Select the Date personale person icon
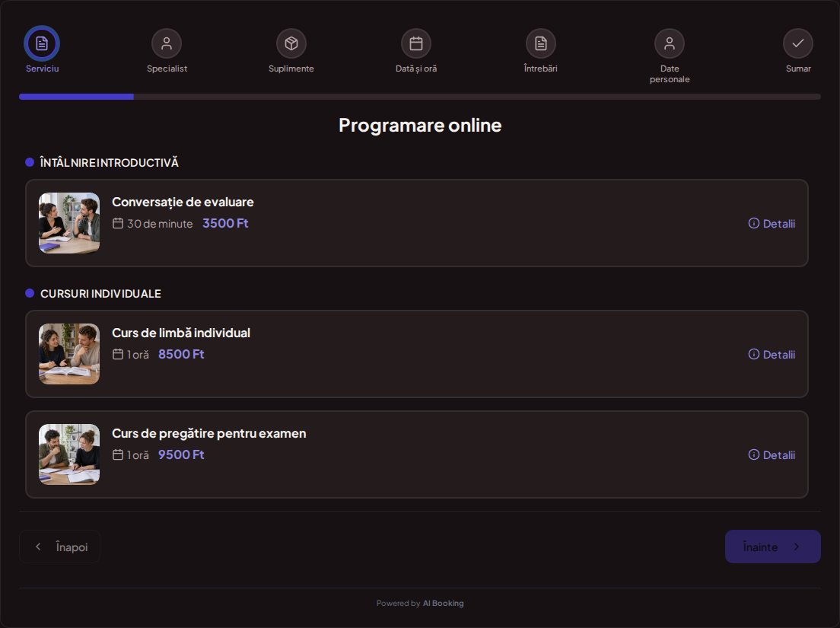 pos(670,43)
